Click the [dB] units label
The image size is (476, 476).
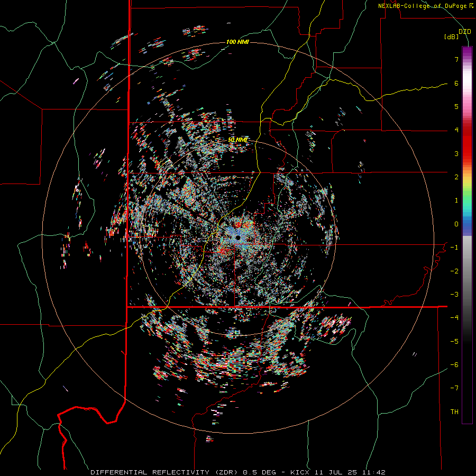(x=451, y=36)
